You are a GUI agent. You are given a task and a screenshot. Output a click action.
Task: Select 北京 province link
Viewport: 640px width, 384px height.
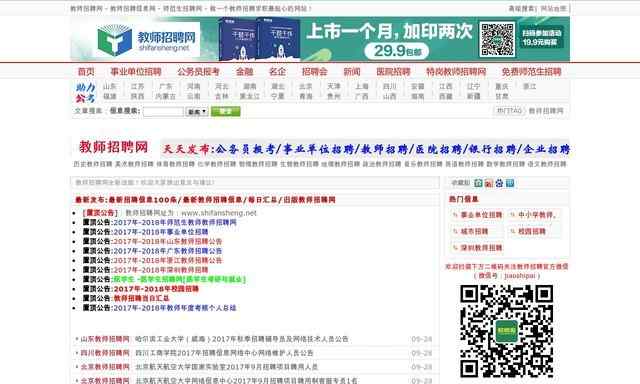pos(306,87)
